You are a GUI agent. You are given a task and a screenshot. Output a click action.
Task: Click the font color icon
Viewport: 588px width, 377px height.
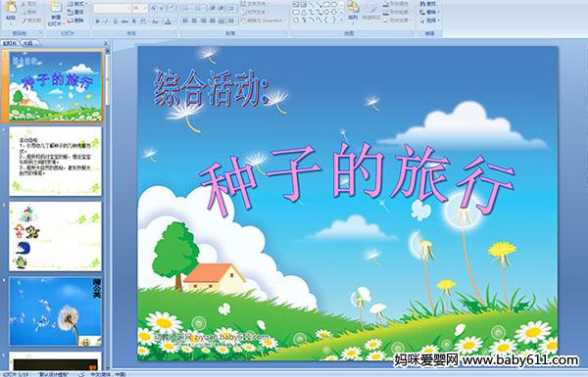[168, 22]
